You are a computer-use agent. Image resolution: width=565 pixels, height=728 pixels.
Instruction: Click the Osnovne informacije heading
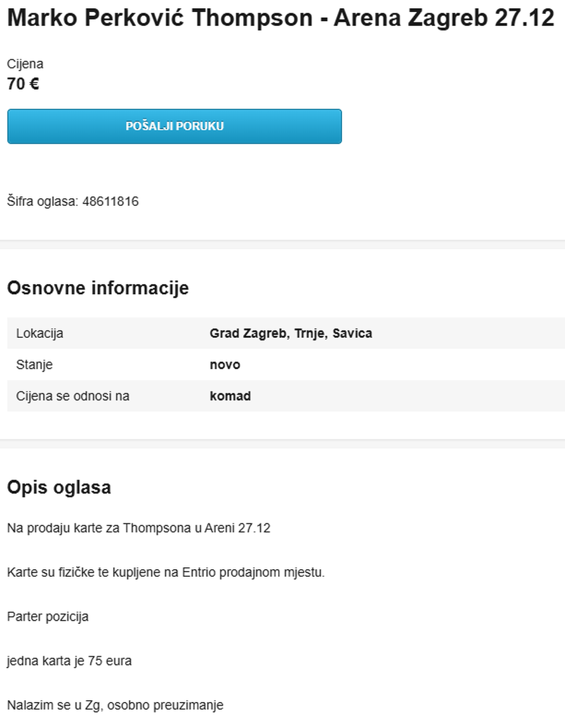98,288
